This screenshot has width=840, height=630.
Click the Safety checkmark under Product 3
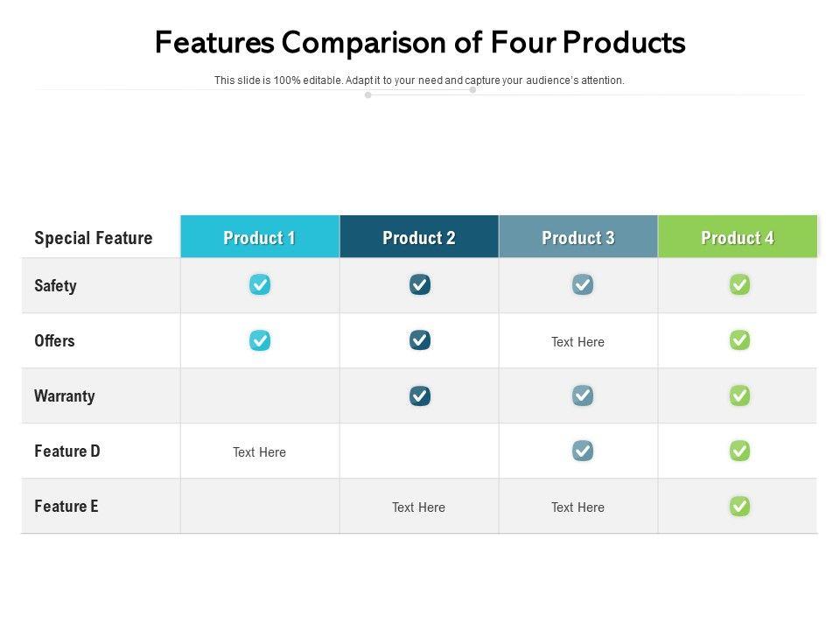(583, 284)
